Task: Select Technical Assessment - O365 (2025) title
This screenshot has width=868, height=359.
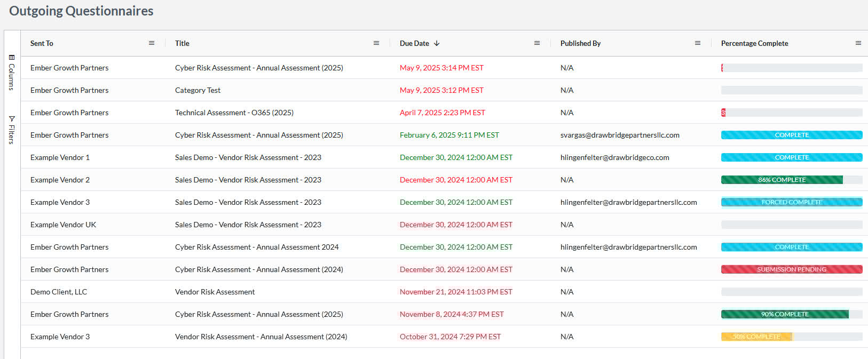Action: click(x=234, y=113)
